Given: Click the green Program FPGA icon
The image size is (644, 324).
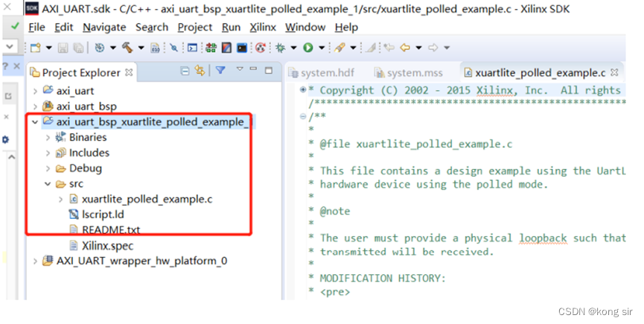Looking at the screenshot, I should [211, 48].
